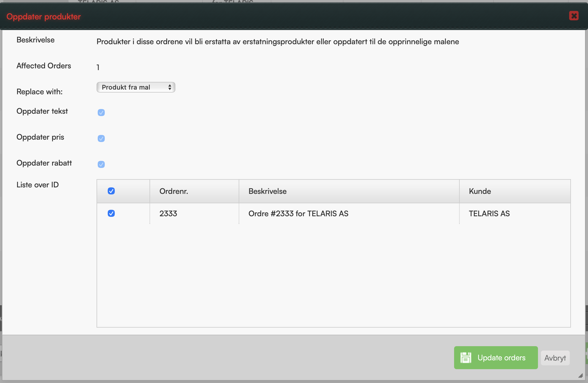Viewport: 588px width, 383px height.
Task: Click the Liste over ID label
Action: 38,185
